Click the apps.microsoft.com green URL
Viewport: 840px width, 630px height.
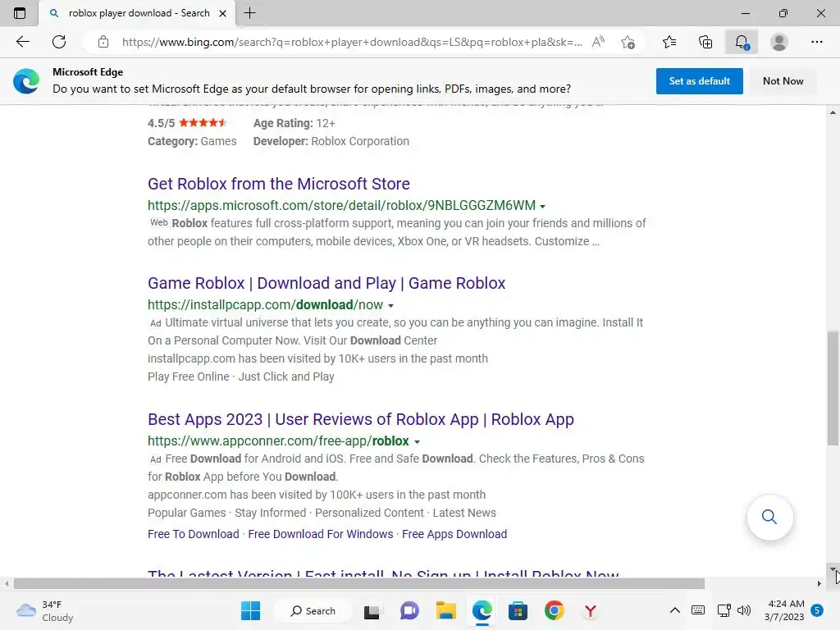click(x=341, y=205)
